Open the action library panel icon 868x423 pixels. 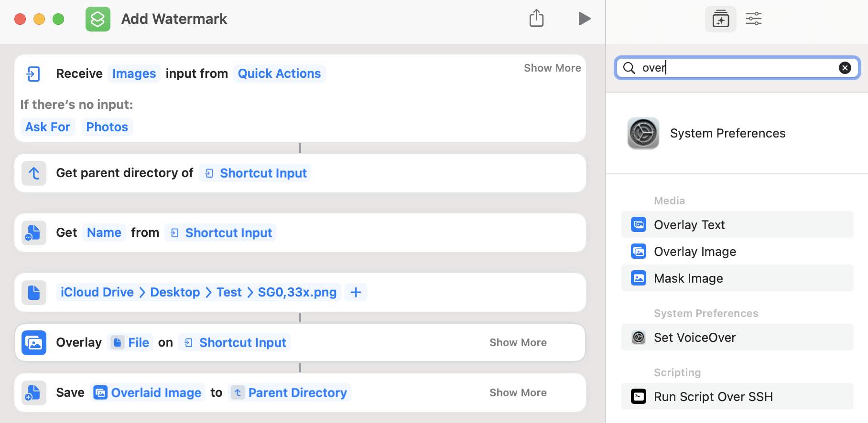[x=720, y=19]
